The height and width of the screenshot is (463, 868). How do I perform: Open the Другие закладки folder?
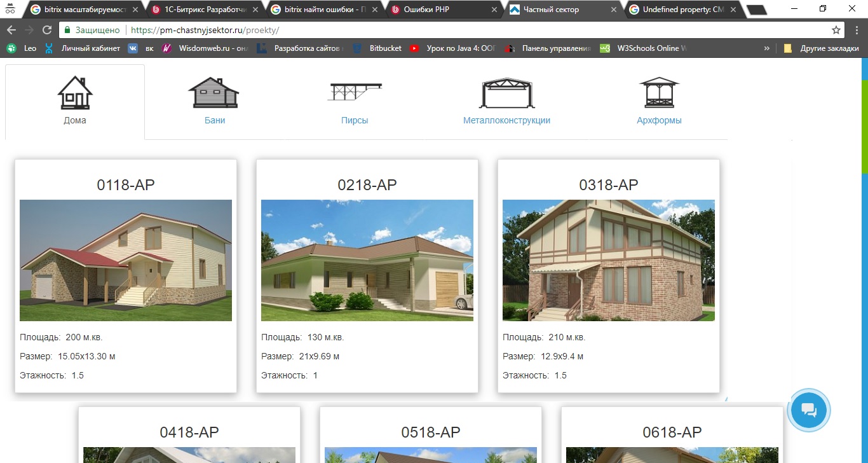pos(822,48)
